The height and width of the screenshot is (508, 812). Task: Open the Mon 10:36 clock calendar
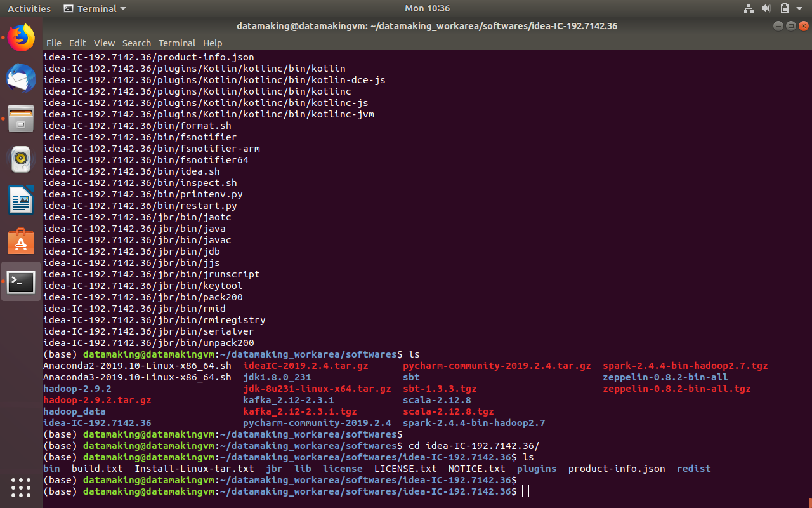tap(427, 8)
